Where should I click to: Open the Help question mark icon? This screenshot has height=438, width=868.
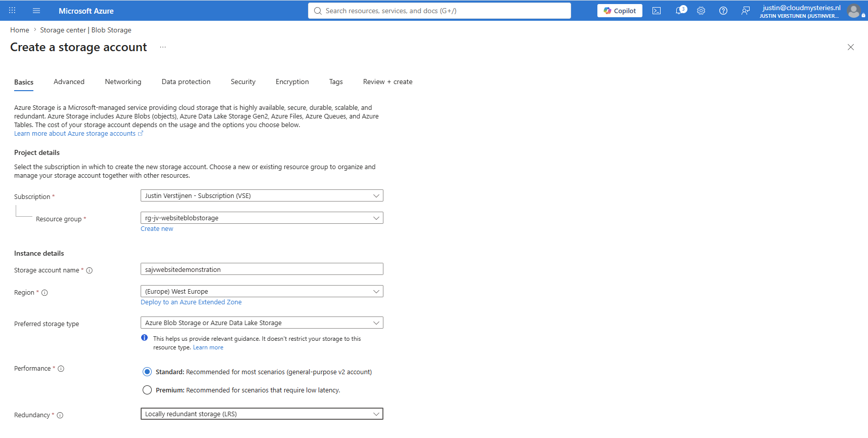tap(723, 11)
